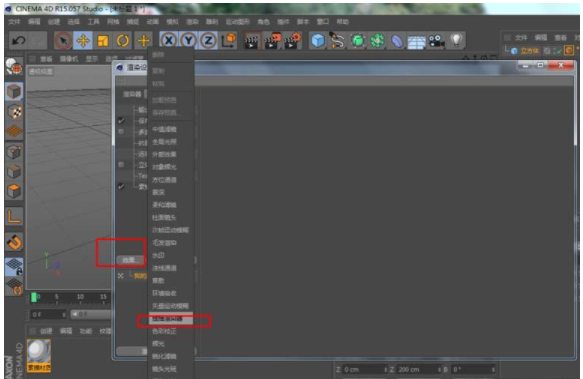Select the spline pen tool icon
The image size is (583, 379).
tap(337, 41)
